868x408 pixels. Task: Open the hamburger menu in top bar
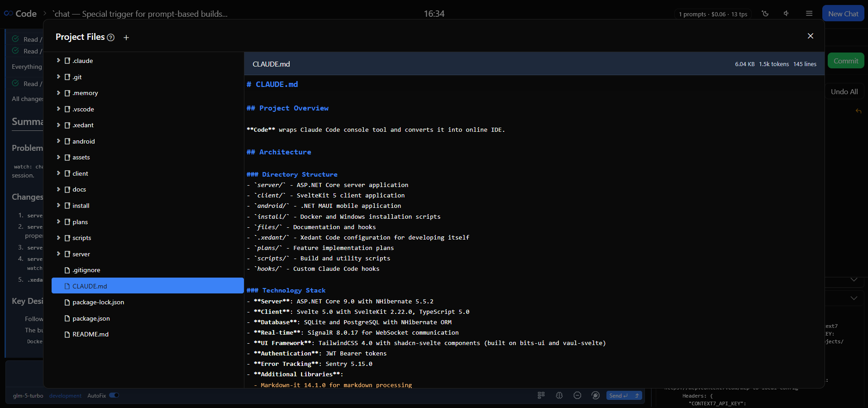click(x=809, y=14)
